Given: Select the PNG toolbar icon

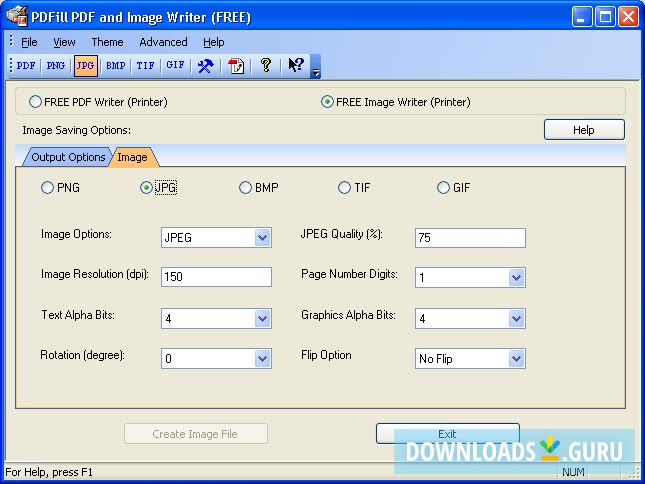Looking at the screenshot, I should point(56,66).
